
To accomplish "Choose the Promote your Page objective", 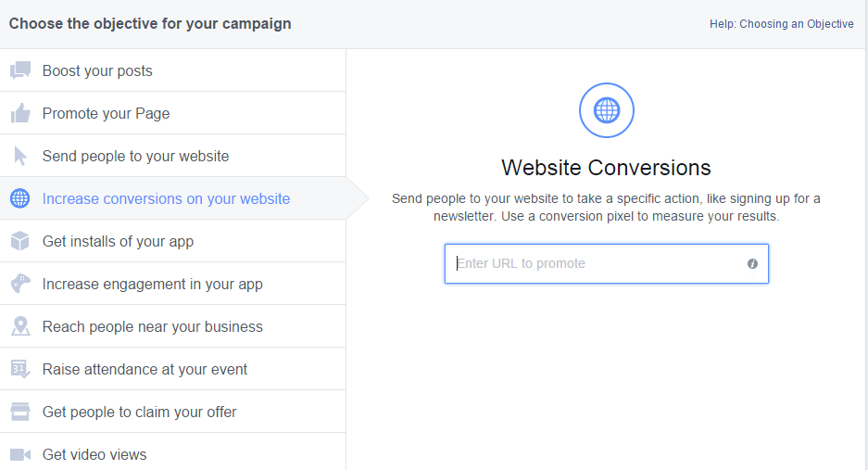I will (106, 113).
